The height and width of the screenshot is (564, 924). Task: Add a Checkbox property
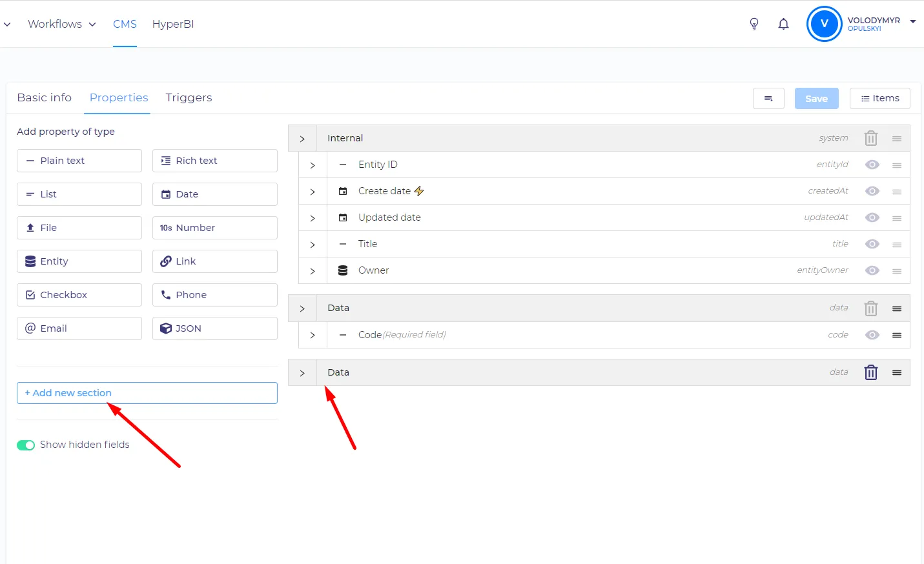[x=79, y=295]
